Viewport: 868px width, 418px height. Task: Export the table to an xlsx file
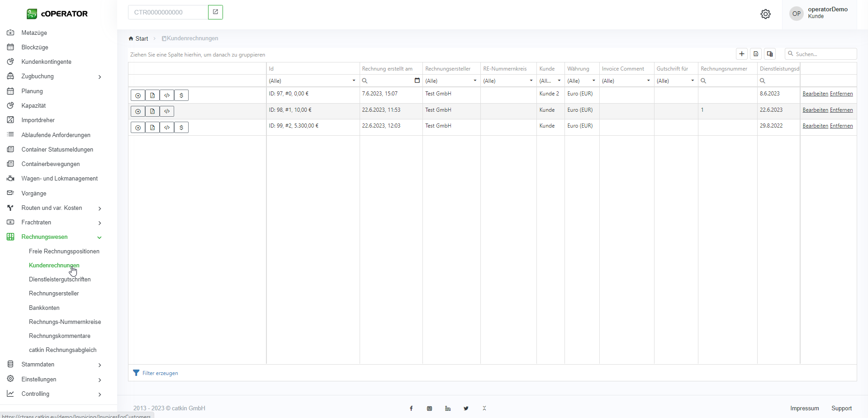tap(756, 54)
